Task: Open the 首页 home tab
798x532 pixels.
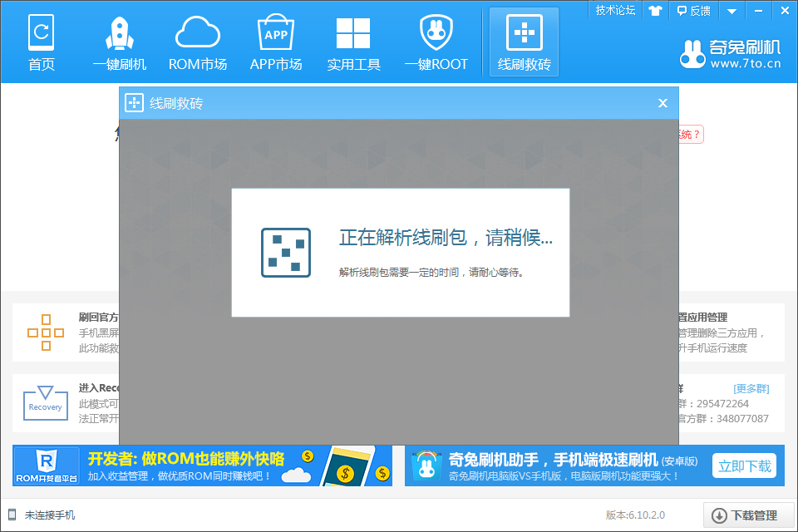Action: click(42, 42)
